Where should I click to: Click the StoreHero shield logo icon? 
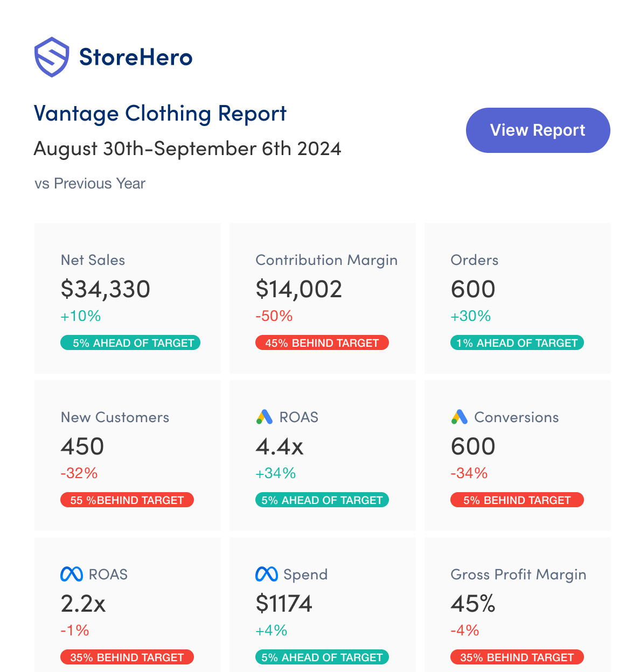pos(52,57)
